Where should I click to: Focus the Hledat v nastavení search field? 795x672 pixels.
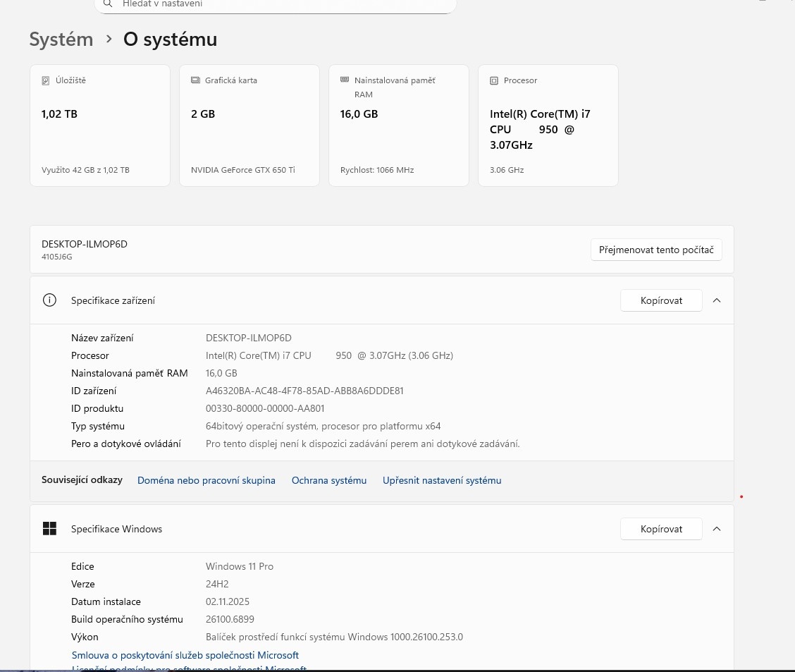pos(282,4)
